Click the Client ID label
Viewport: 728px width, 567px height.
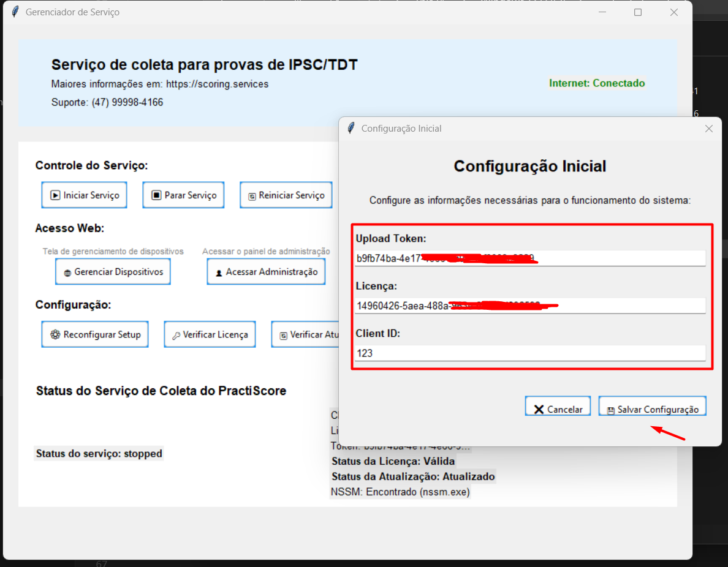pos(378,333)
